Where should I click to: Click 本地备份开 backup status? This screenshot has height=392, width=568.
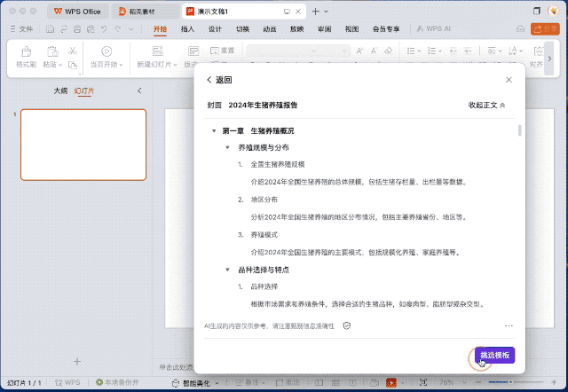pyautogui.click(x=117, y=382)
